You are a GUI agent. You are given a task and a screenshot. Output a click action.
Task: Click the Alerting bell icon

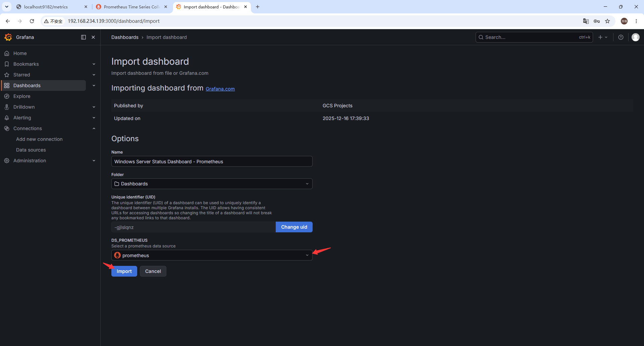(x=7, y=118)
